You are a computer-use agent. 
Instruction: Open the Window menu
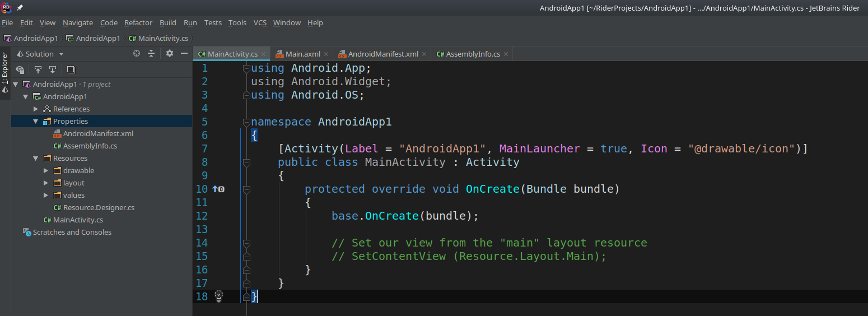click(x=287, y=23)
